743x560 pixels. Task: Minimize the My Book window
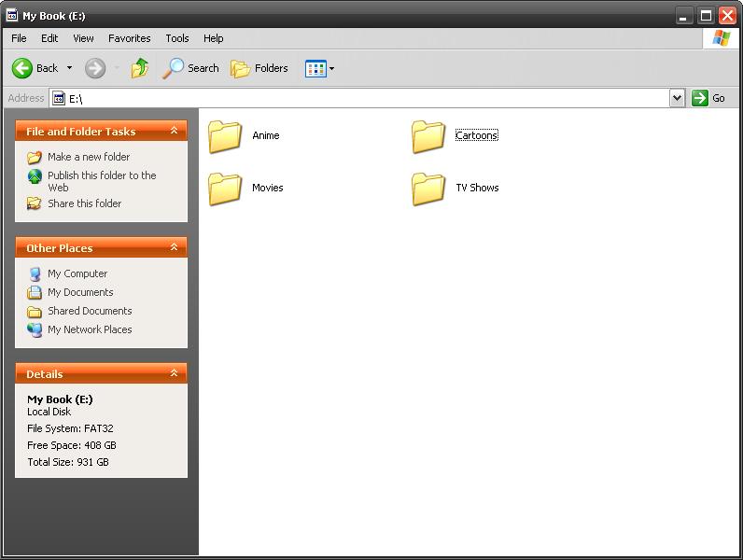point(683,16)
